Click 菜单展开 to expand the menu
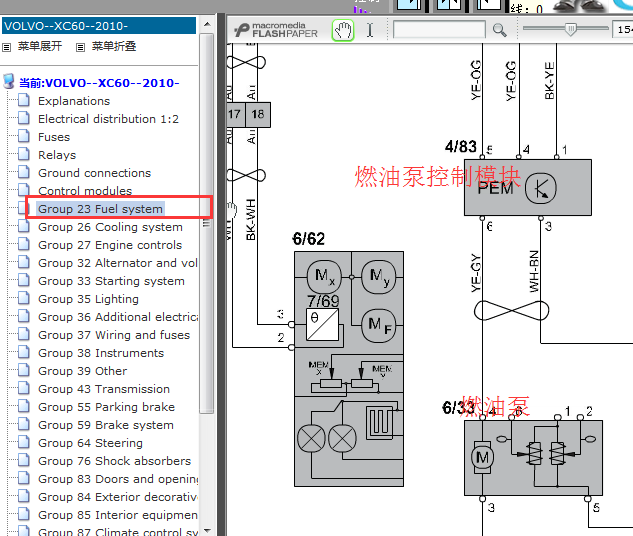 pyautogui.click(x=40, y=46)
